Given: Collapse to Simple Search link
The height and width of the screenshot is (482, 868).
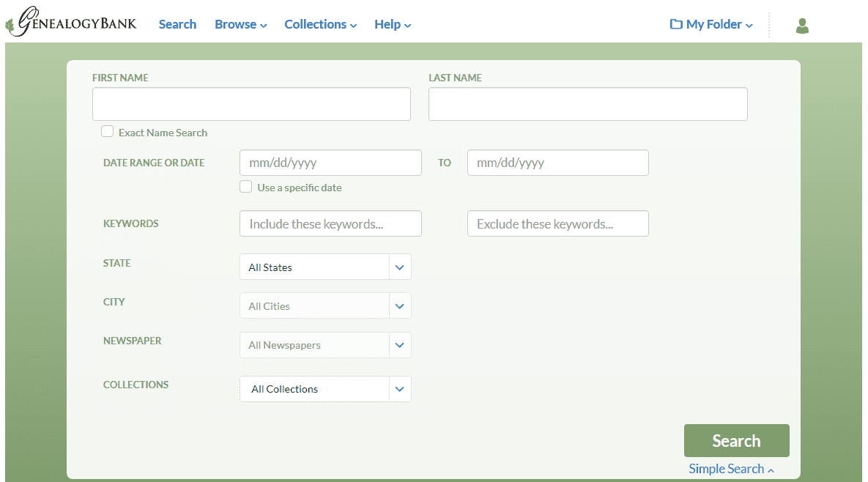Looking at the screenshot, I should tap(731, 469).
